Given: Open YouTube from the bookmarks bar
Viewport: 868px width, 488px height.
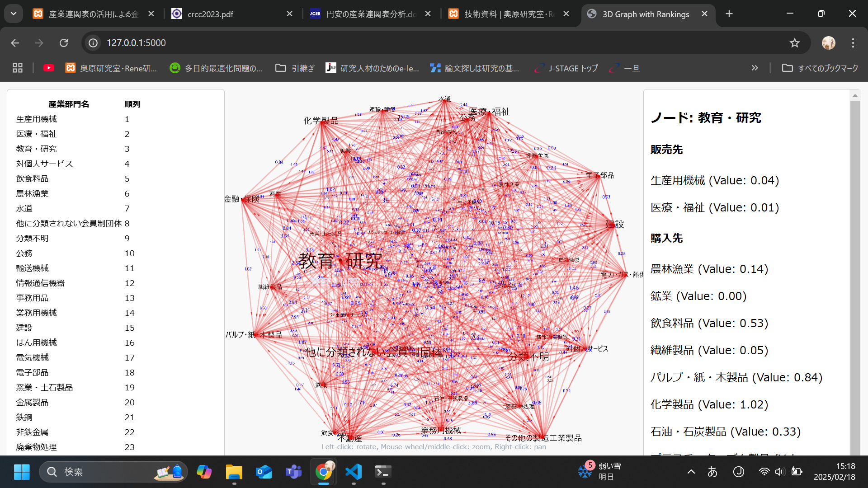Looking at the screenshot, I should point(49,68).
